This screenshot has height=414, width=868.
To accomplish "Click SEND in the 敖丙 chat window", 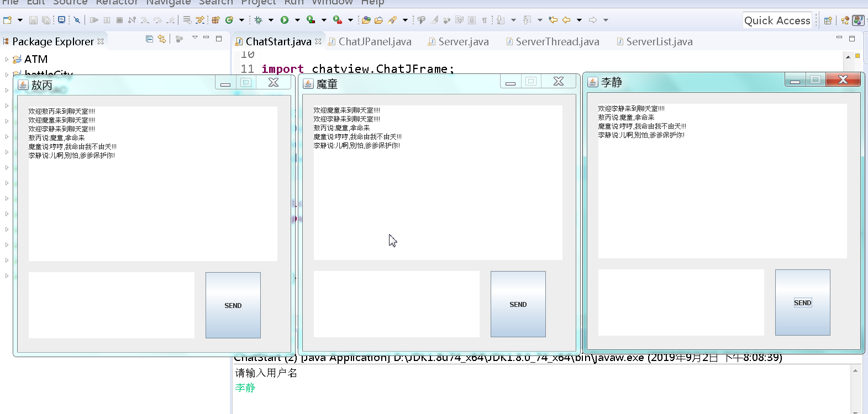I will 233,305.
